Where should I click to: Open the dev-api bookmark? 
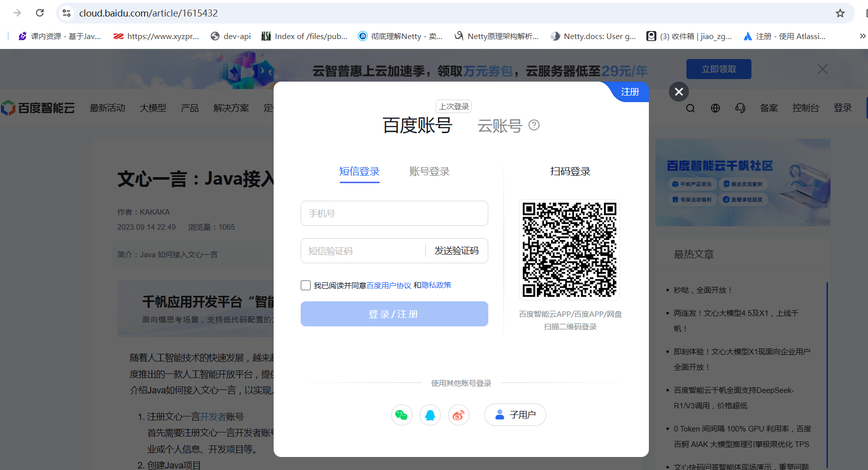click(x=231, y=36)
